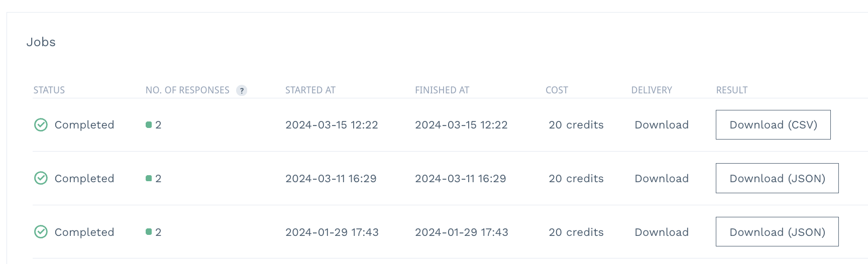Image resolution: width=868 pixels, height=264 pixels.
Task: Open the Download delivery link for the 2024-03-11 job
Action: pyautogui.click(x=661, y=179)
